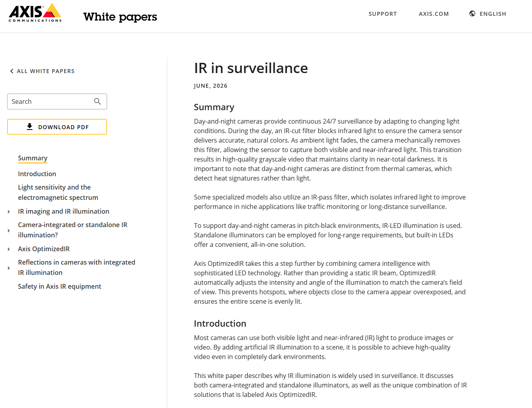This screenshot has width=532, height=408.
Task: Open the Support menu item
Action: pyautogui.click(x=383, y=14)
